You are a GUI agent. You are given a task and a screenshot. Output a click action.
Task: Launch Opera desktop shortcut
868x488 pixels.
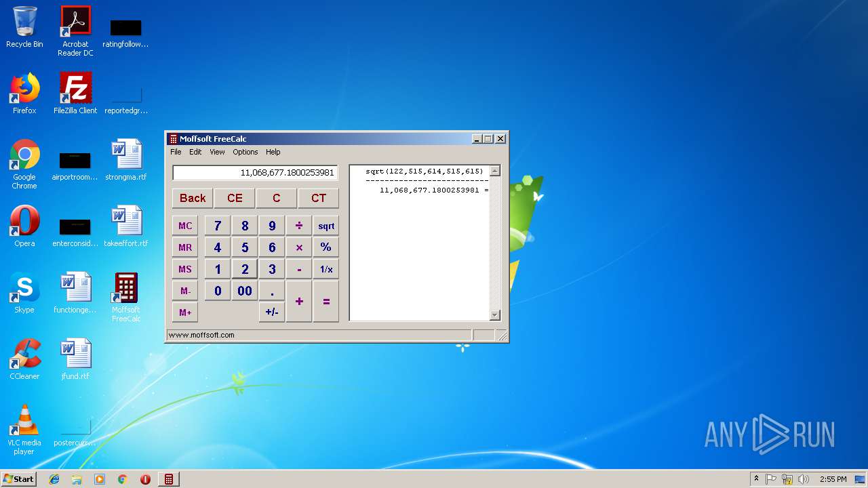(24, 226)
